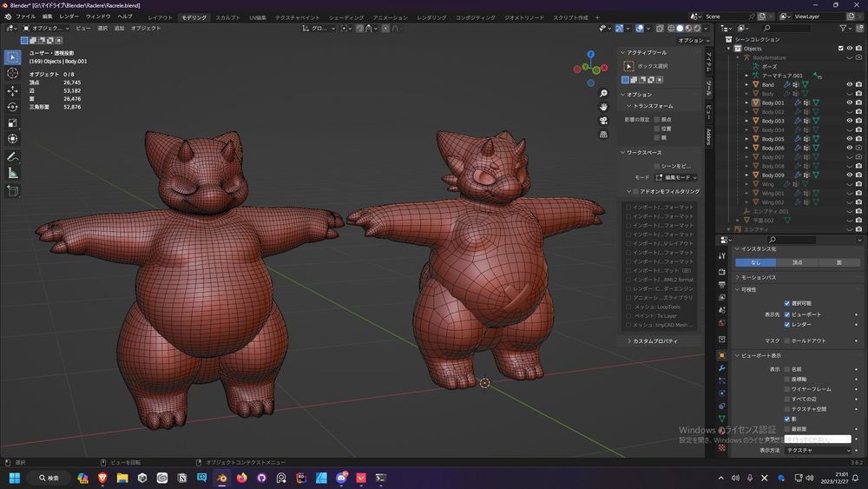
Task: Set instancing to 面
Action: [839, 262]
